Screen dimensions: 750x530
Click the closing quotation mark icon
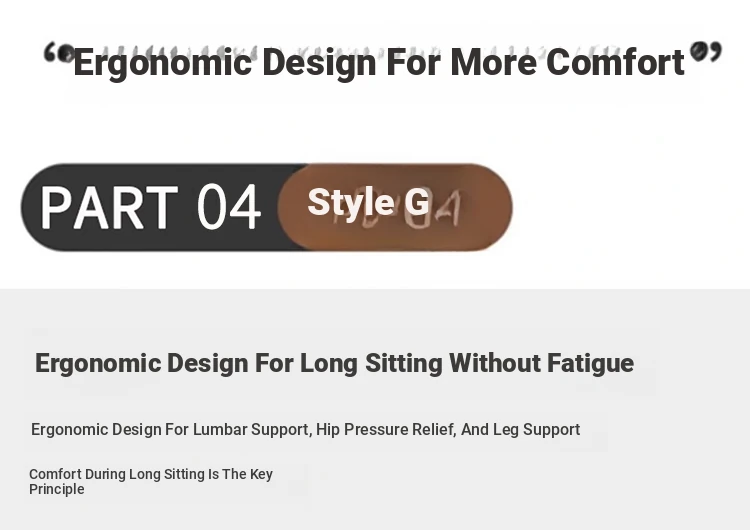(706, 51)
